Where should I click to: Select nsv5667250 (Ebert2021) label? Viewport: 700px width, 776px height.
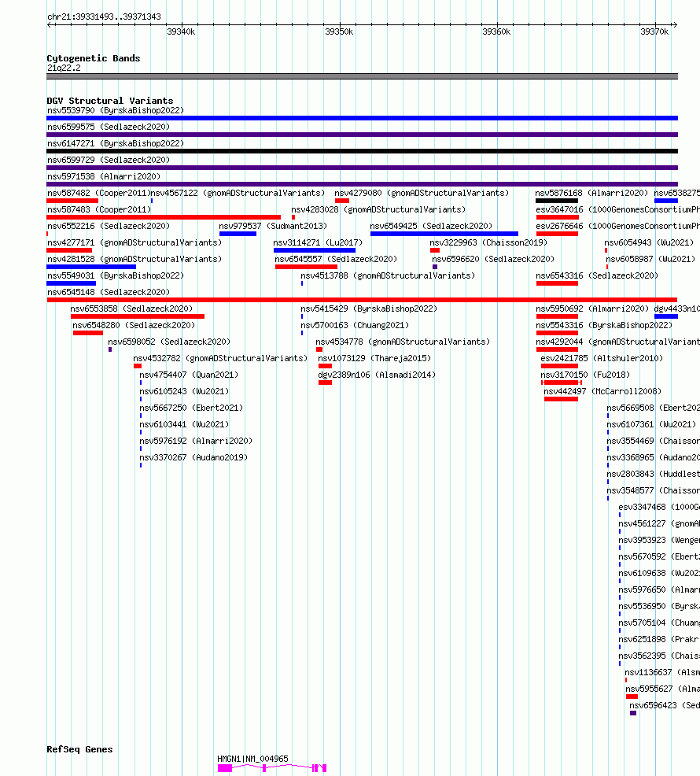point(191,408)
